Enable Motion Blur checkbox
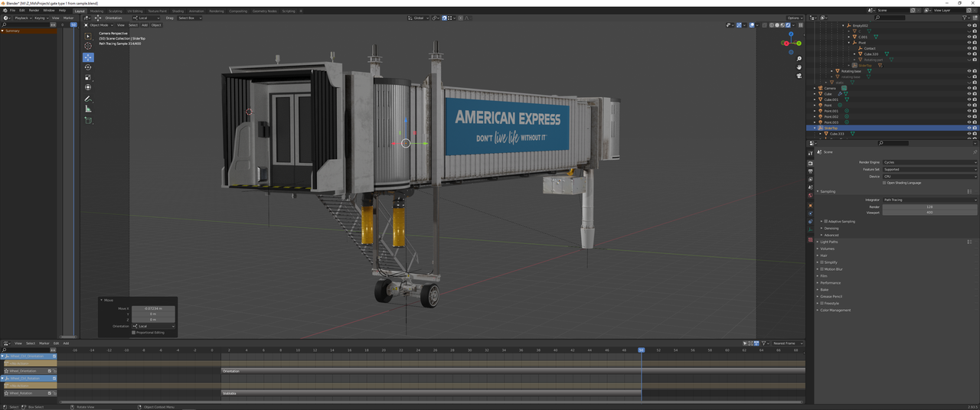The width and height of the screenshot is (980, 410). tap(822, 269)
